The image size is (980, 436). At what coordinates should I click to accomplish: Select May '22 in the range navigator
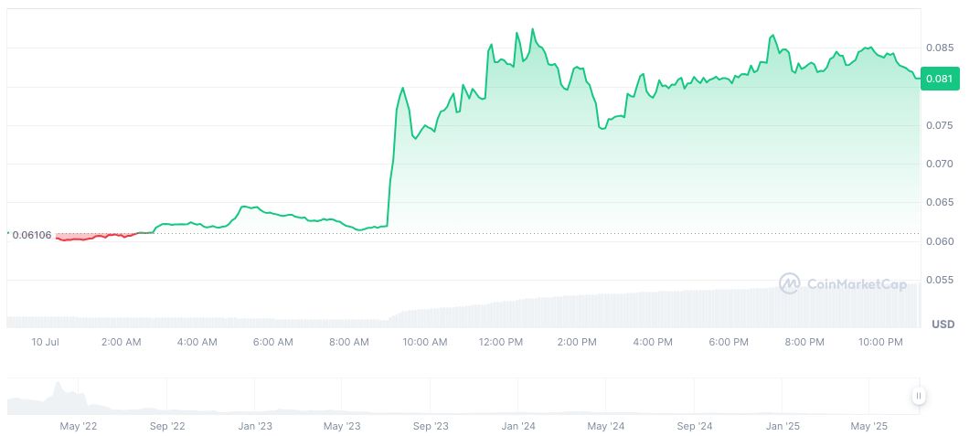pos(79,426)
